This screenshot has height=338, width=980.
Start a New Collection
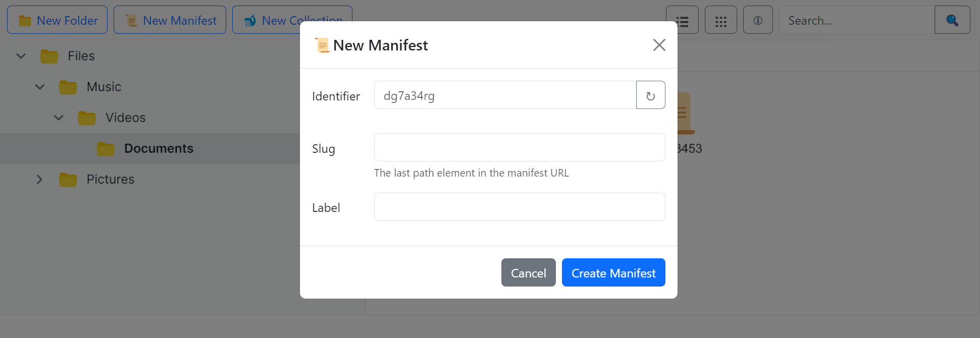pos(292,20)
